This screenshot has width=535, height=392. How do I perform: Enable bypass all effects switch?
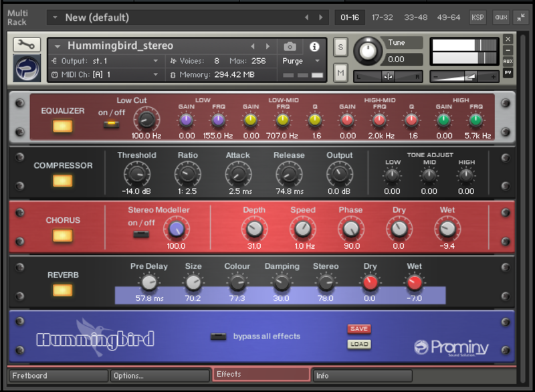[x=218, y=336]
